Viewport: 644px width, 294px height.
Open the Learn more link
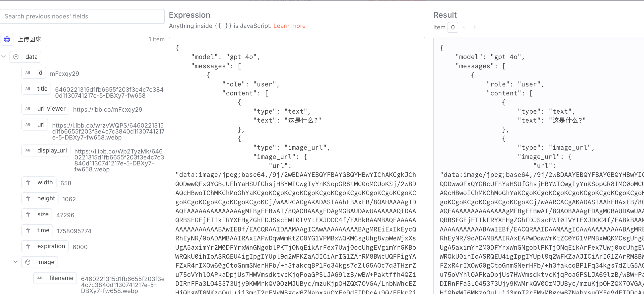[x=289, y=26]
